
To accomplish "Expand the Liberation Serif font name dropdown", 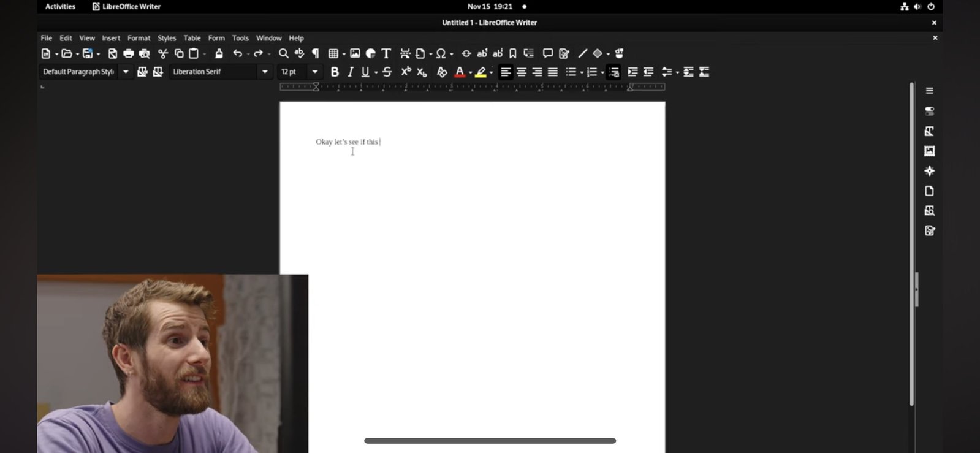I will click(265, 72).
